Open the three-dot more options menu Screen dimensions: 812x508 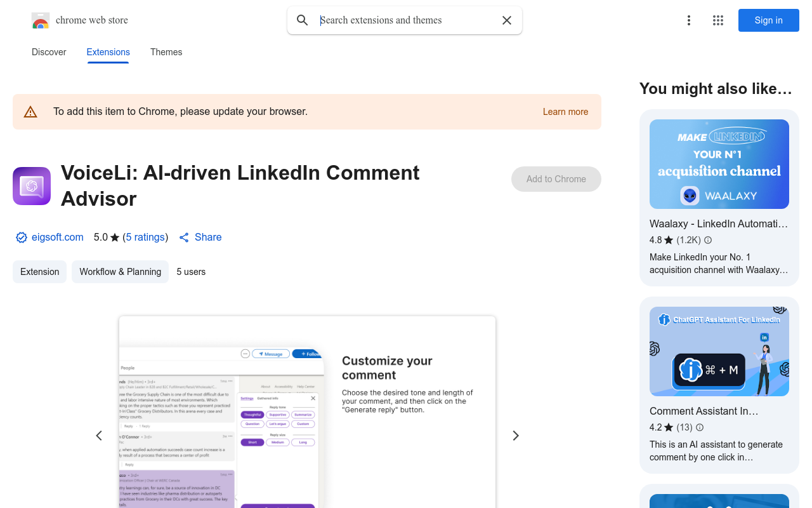(x=688, y=20)
